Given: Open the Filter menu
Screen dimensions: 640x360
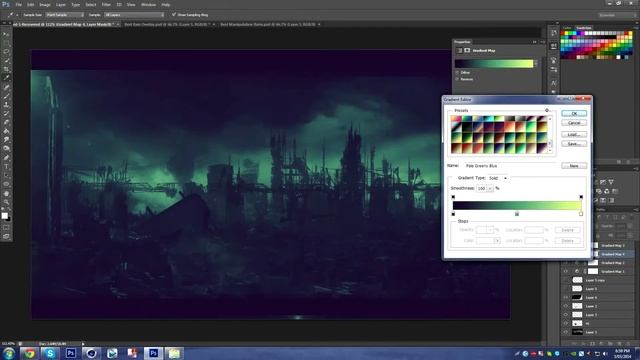Looking at the screenshot, I should [x=106, y=4].
